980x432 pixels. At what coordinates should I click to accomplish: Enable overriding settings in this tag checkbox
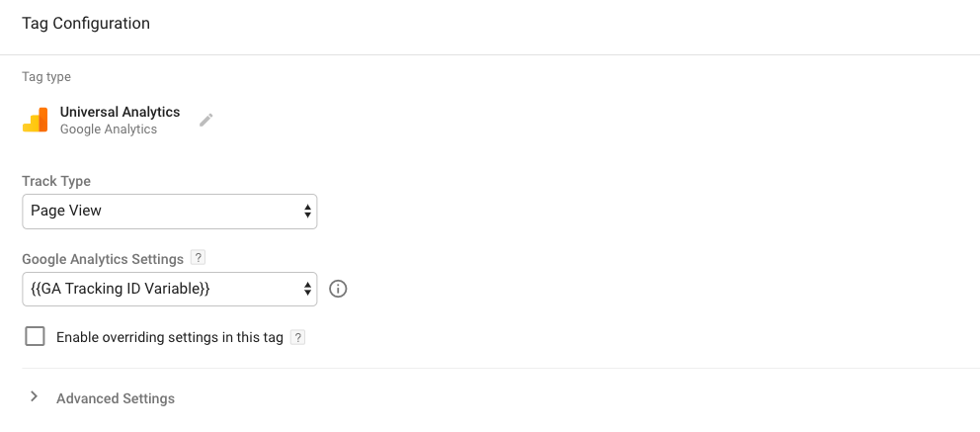[36, 337]
